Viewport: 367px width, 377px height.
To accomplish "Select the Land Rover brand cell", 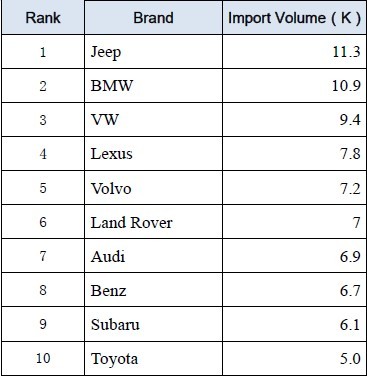I will click(153, 222).
